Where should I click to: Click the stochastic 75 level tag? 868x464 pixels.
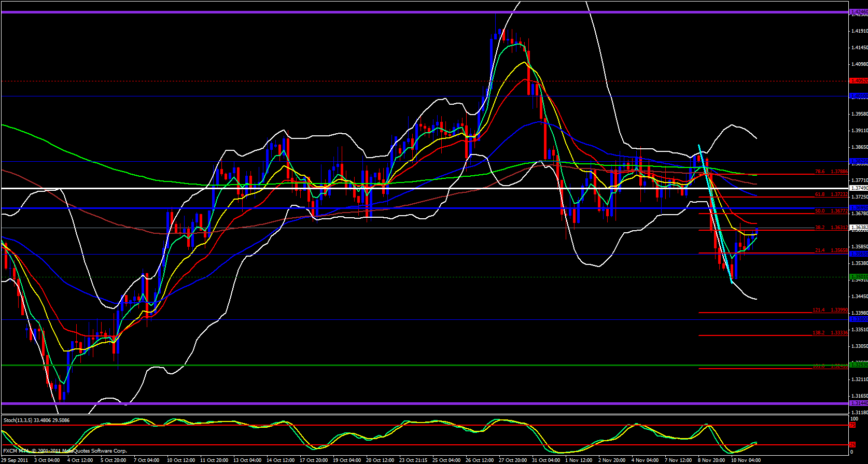[852, 425]
